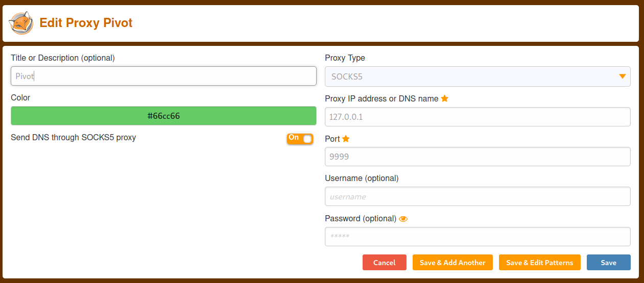Click the orange star next to Port
644x283 pixels.
(346, 139)
